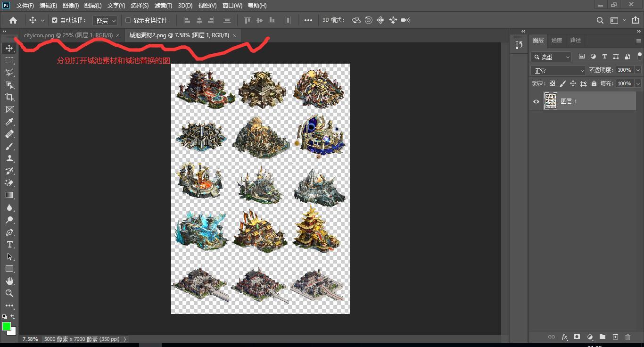Uncheck the 自动选择 checkbox
644x347 pixels.
(55, 20)
